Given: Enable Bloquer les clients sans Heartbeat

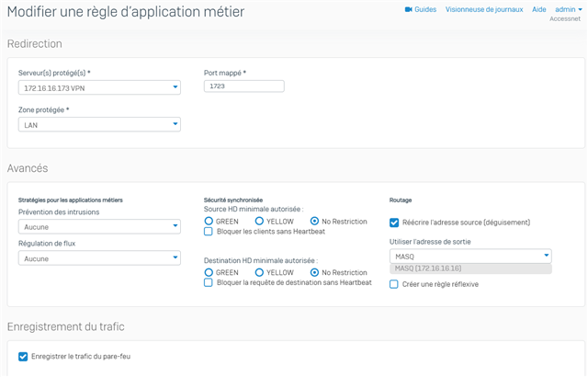Looking at the screenshot, I should (209, 232).
